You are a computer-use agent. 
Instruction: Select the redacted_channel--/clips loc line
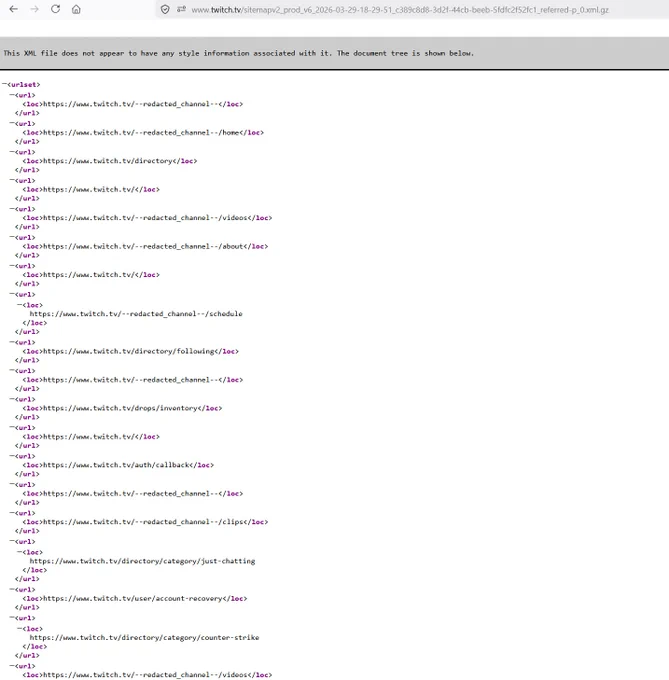pyautogui.click(x=145, y=522)
